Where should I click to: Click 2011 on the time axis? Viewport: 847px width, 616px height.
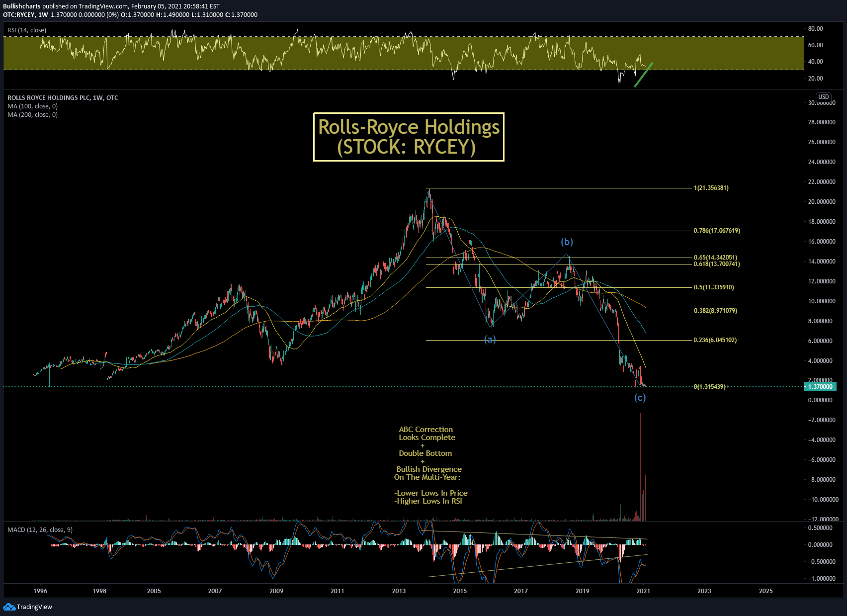[x=338, y=591]
